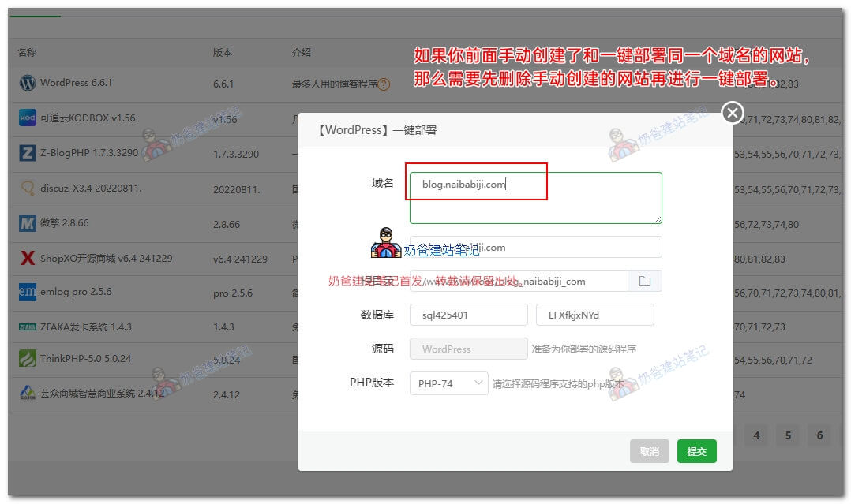Open the PHP版本 dropdown
Screen dimensions: 851x504
tap(448, 383)
